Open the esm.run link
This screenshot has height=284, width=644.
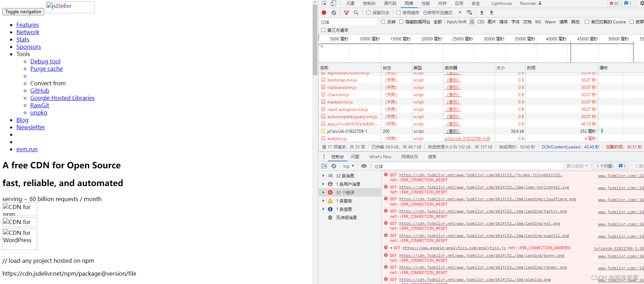27,149
